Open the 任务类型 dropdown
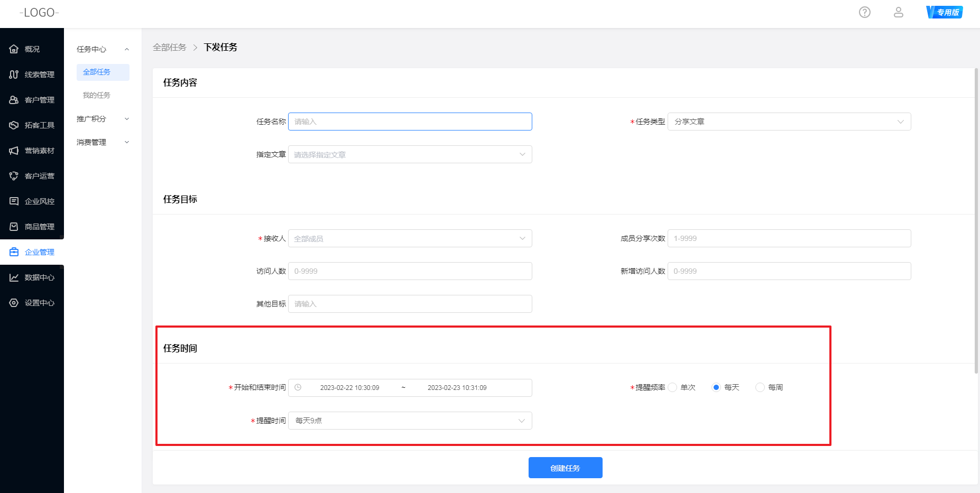This screenshot has width=980, height=493. [789, 122]
